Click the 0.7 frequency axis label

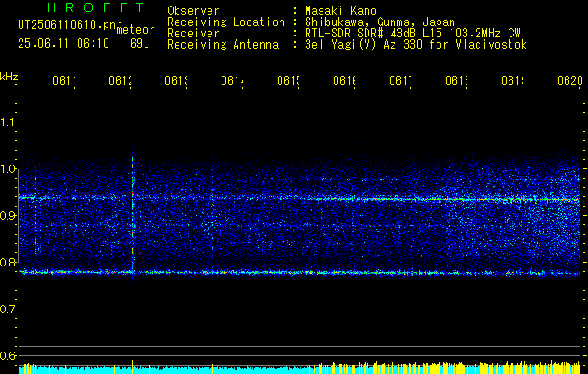[8, 309]
